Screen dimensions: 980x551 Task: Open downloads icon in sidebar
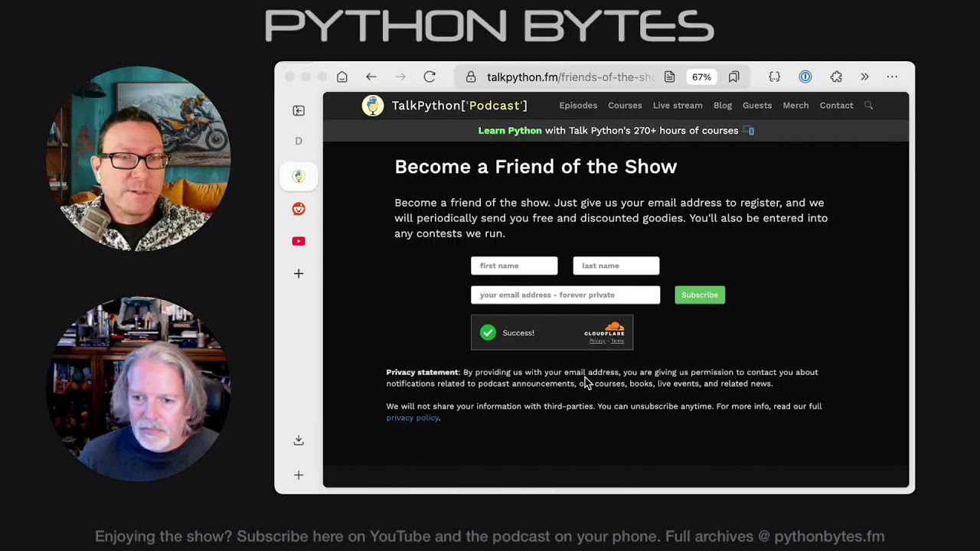299,440
